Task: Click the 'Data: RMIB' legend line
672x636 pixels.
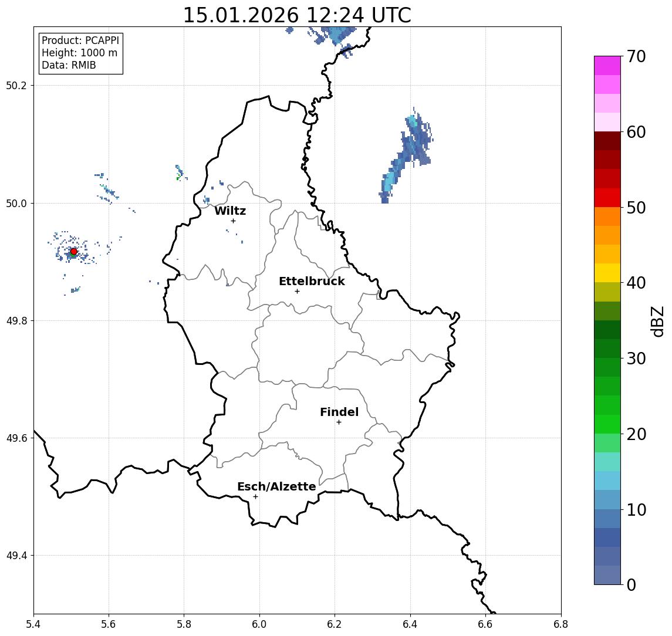Action: 69,66
